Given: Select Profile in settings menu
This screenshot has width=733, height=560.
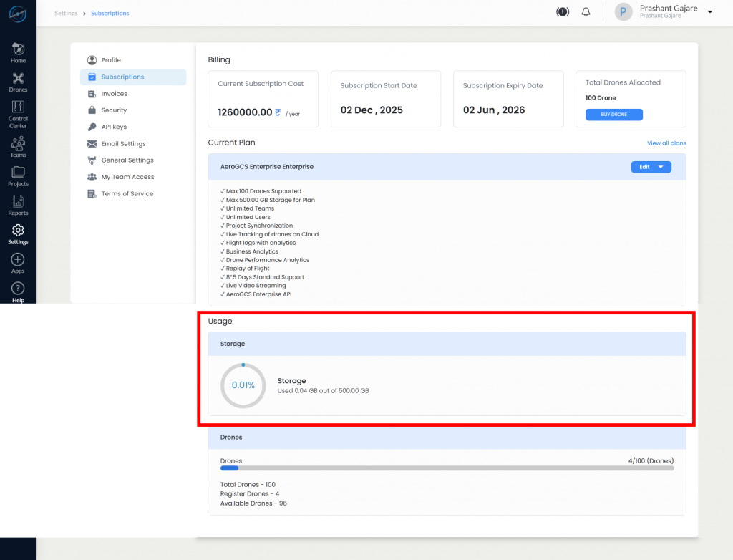Looking at the screenshot, I should (110, 60).
